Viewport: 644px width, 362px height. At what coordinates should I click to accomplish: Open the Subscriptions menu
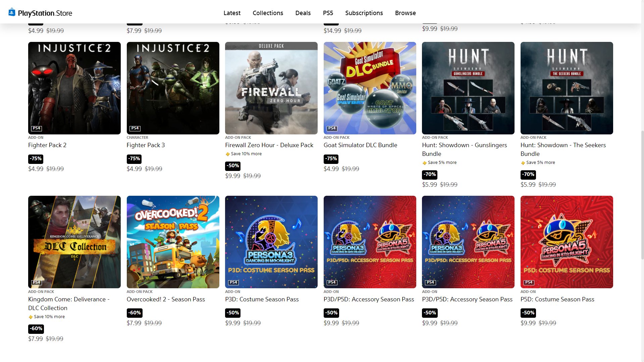364,13
